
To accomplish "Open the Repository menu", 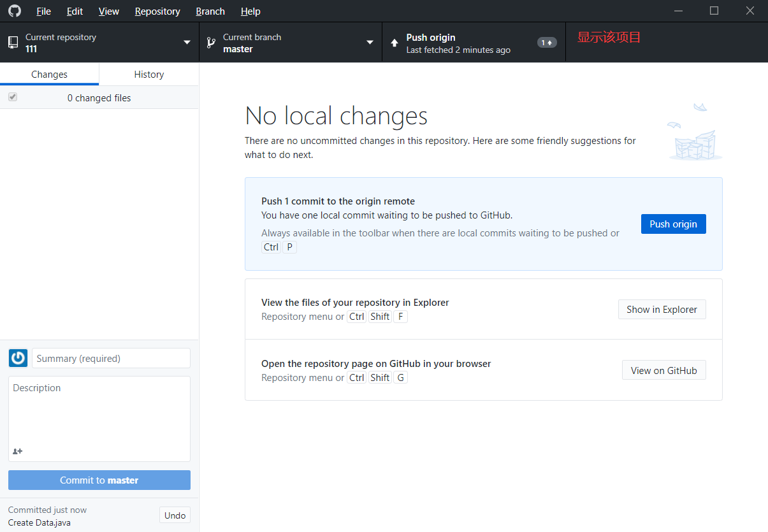I will click(x=157, y=11).
